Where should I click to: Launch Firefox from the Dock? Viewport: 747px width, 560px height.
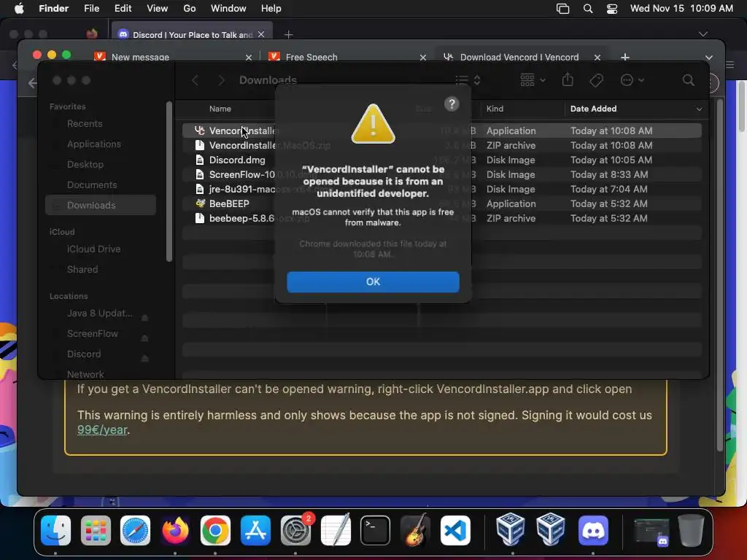coord(175,530)
